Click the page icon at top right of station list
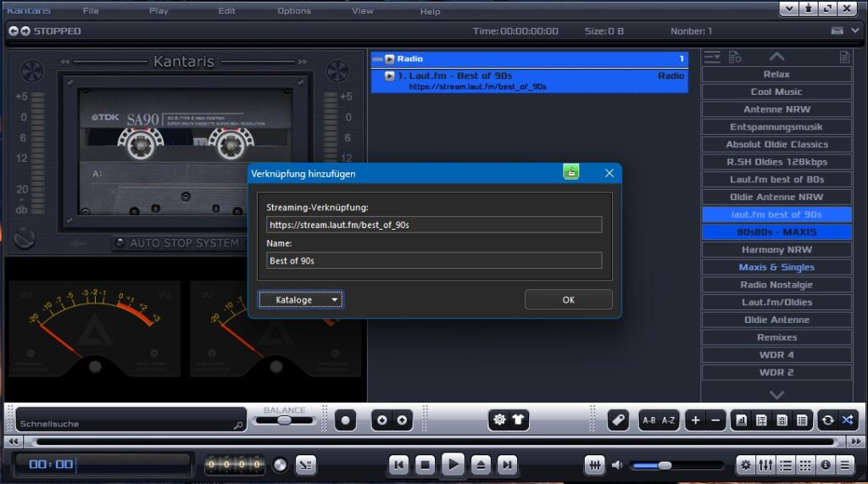Image resolution: width=868 pixels, height=484 pixels. click(844, 57)
